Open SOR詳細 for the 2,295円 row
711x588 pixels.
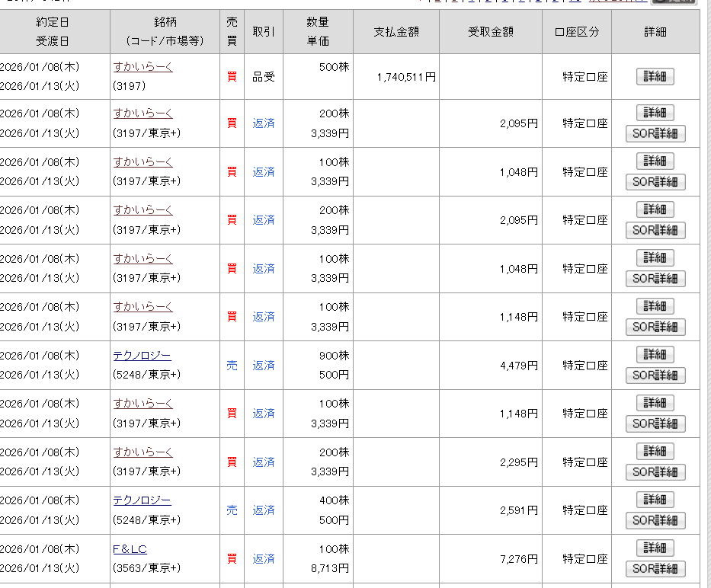(655, 472)
